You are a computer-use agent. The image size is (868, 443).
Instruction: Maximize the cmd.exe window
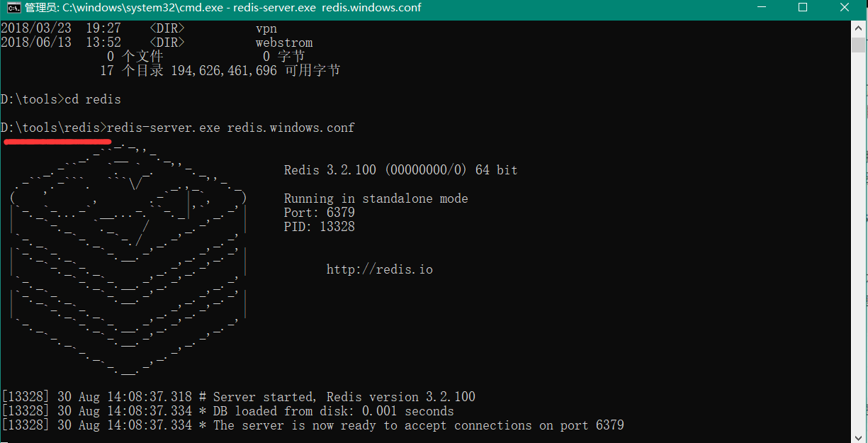pos(803,8)
